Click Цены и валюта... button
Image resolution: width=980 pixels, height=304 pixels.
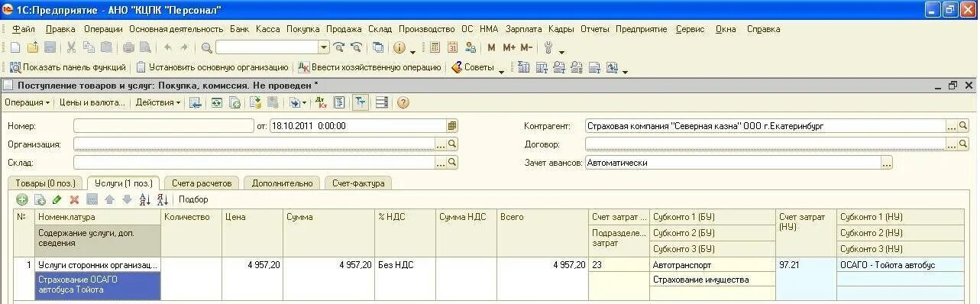pos(92,102)
